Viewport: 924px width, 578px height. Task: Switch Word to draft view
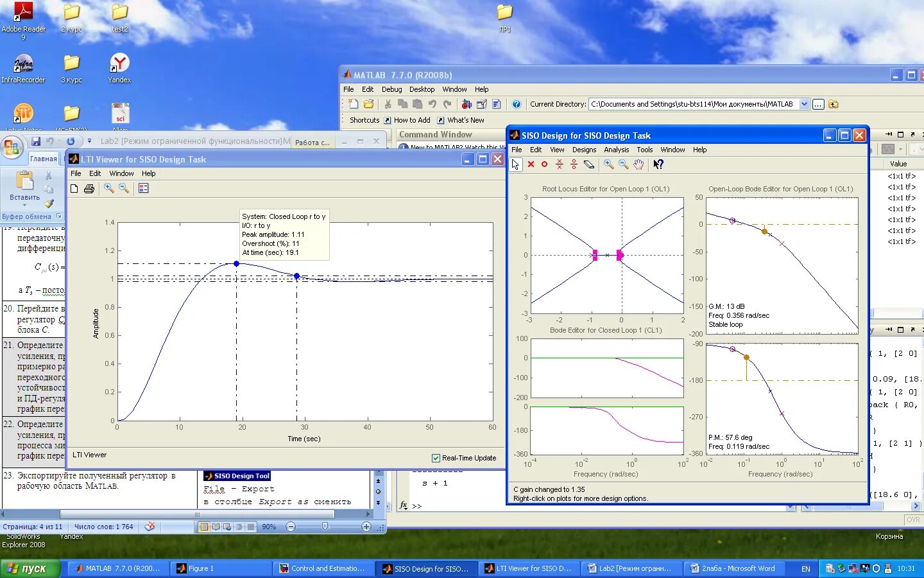pos(250,527)
